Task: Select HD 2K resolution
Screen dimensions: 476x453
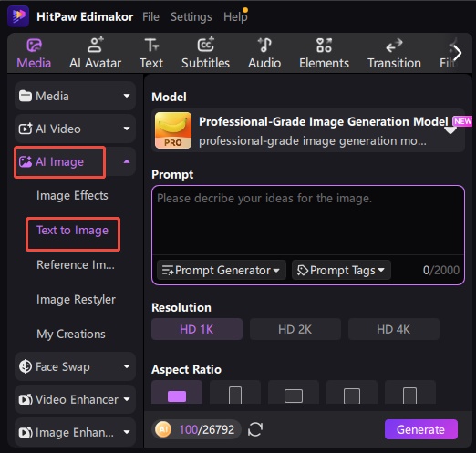Action: tap(295, 329)
